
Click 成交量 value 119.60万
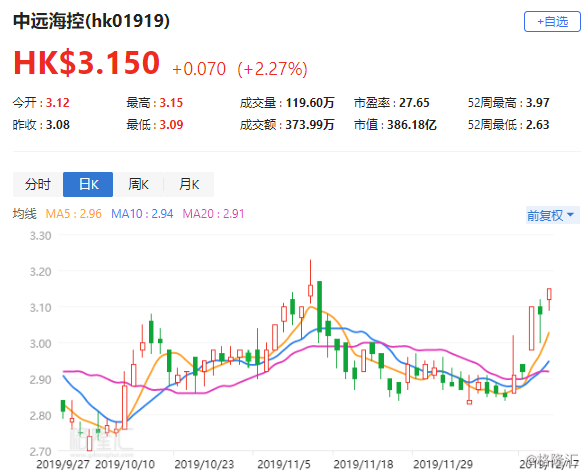310,103
